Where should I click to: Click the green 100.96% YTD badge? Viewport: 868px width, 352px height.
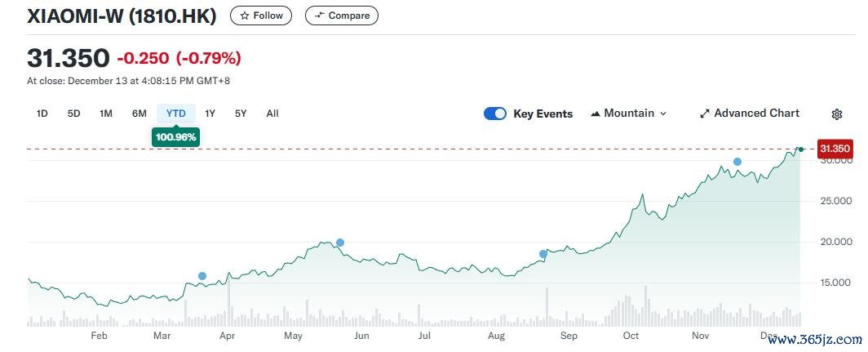pos(175,137)
